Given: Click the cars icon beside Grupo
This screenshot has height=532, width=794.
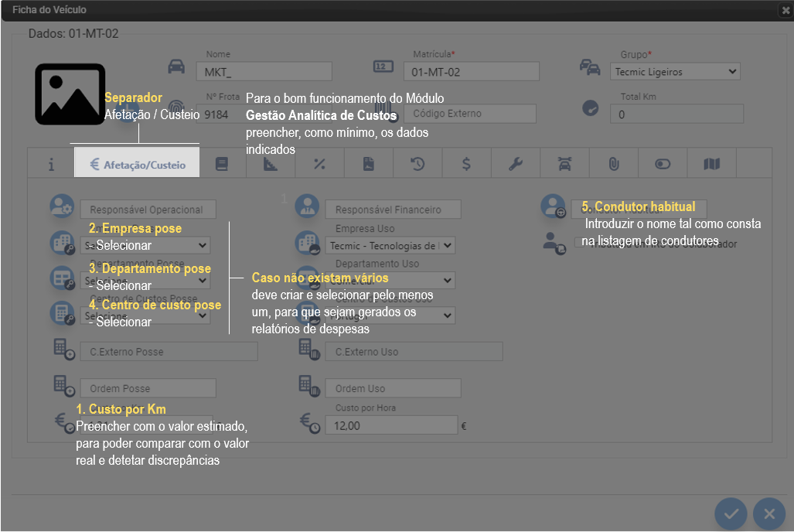Looking at the screenshot, I should click(590, 66).
